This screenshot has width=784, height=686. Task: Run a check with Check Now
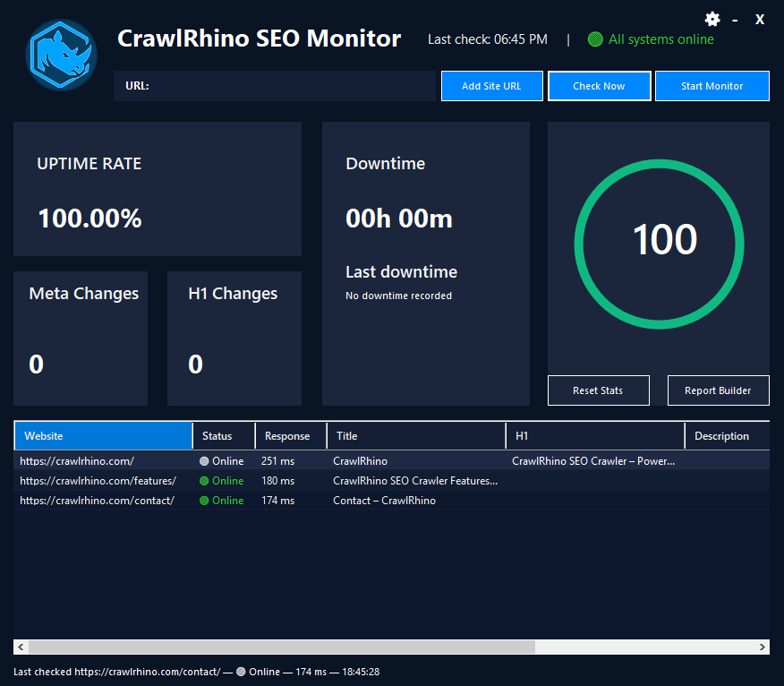(x=600, y=86)
